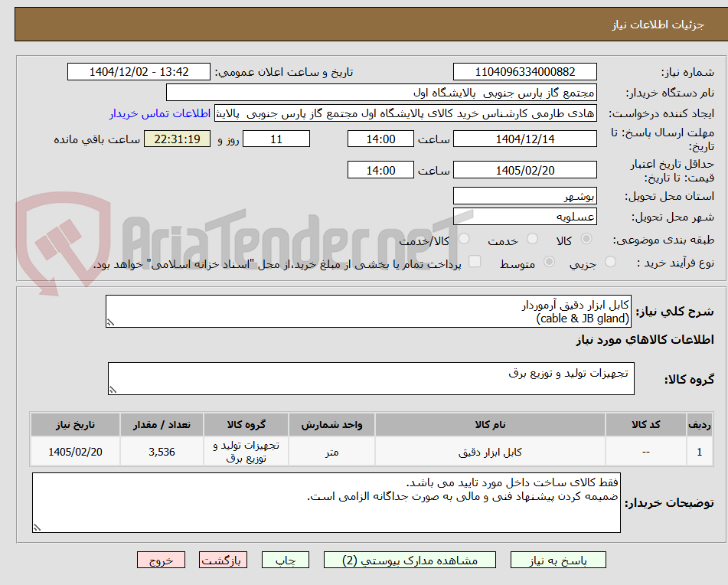Click the buyer notes text area
This screenshot has height=585, width=728.
click(x=326, y=502)
